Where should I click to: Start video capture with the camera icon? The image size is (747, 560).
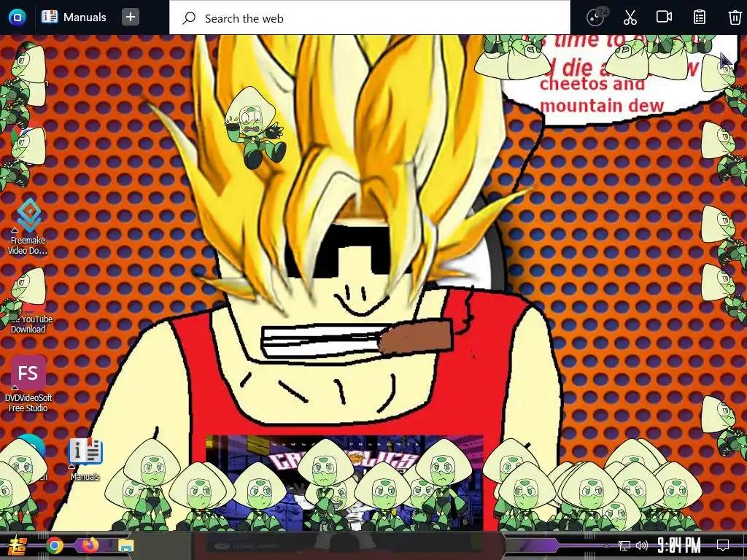coord(664,17)
